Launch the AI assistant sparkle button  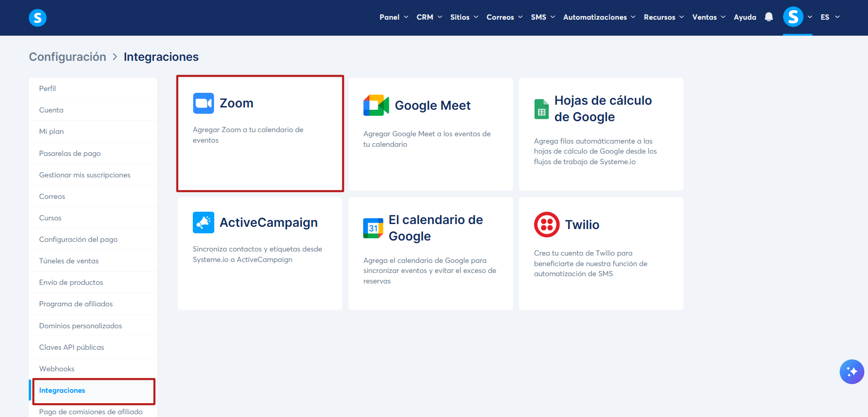(852, 371)
